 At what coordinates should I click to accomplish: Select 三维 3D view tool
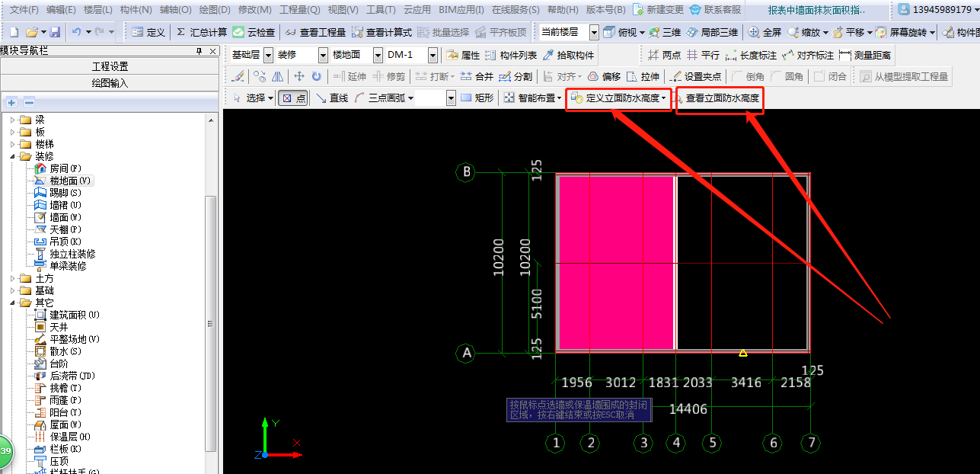(666, 33)
